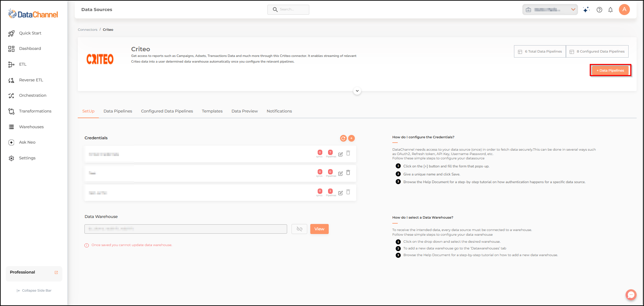This screenshot has height=306, width=644.
Task: Click the Criteo logo thumbnail
Action: click(x=100, y=59)
